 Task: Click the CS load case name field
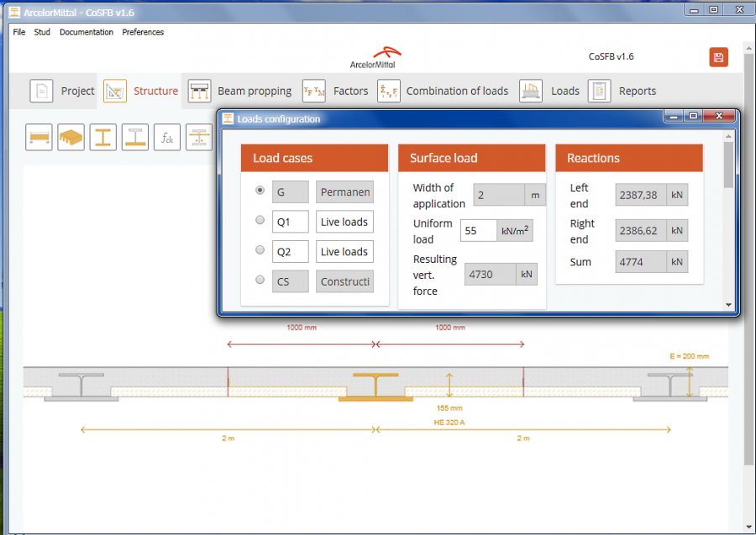pos(291,281)
